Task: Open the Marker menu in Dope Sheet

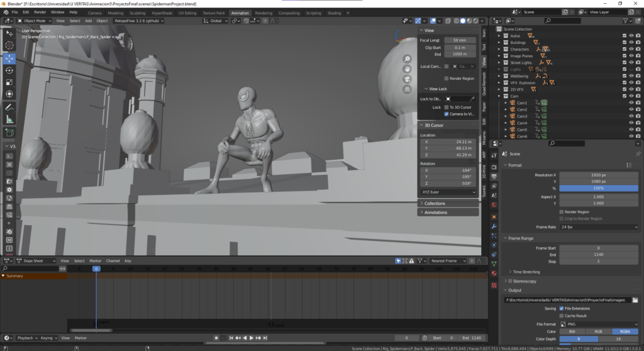Action: click(x=96, y=260)
